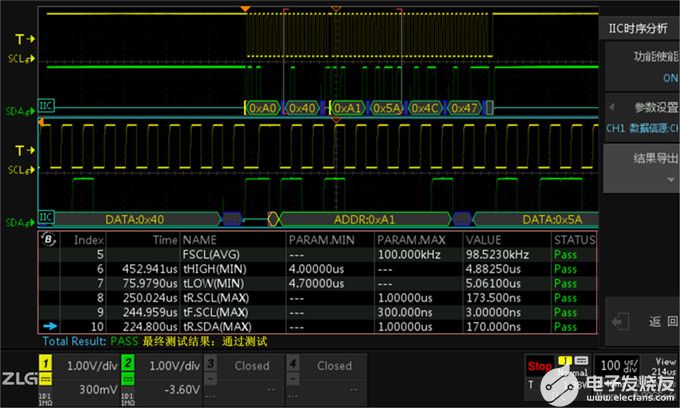Click the return arrow icon in side menu
The image size is (680, 408).
click(623, 321)
